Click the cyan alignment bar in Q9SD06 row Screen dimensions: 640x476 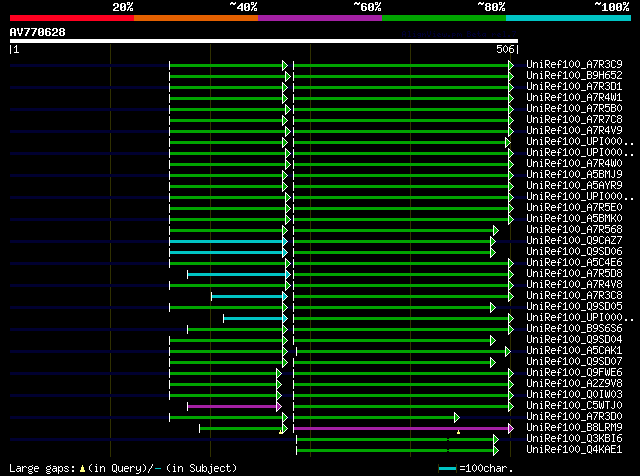(x=226, y=253)
